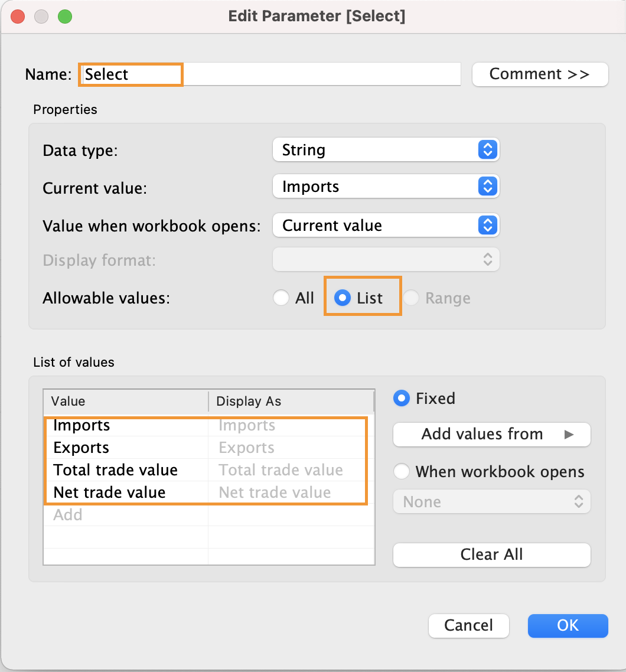Open Value when workbook opens dropdown

coord(386,226)
